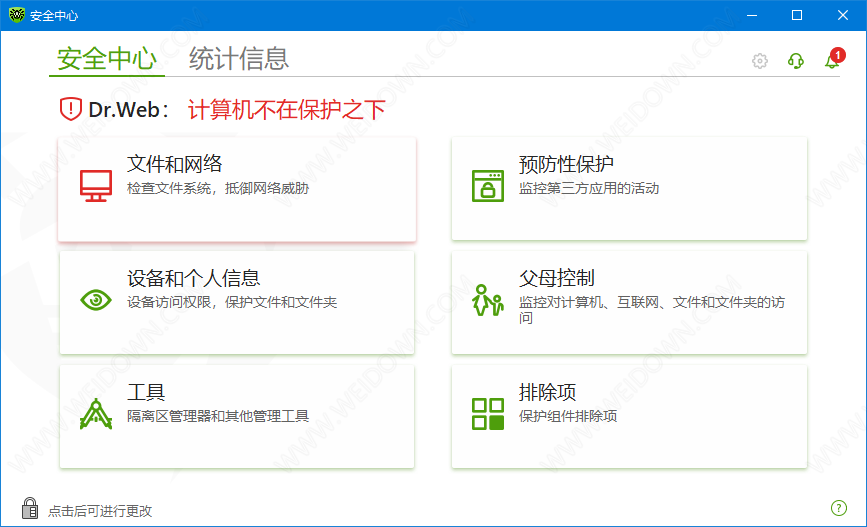The height and width of the screenshot is (527, 867).
Task: Open the 预防性保护 card title
Action: 566,164
